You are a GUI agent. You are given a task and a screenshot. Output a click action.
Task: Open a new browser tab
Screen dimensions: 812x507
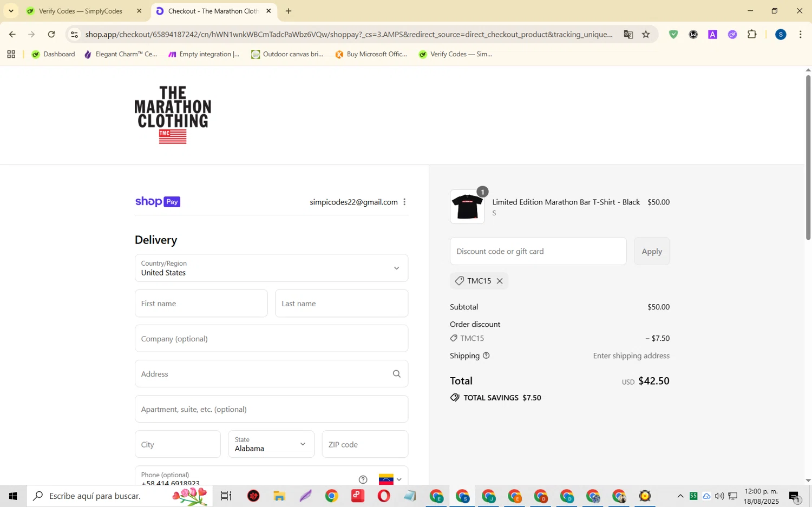click(289, 11)
